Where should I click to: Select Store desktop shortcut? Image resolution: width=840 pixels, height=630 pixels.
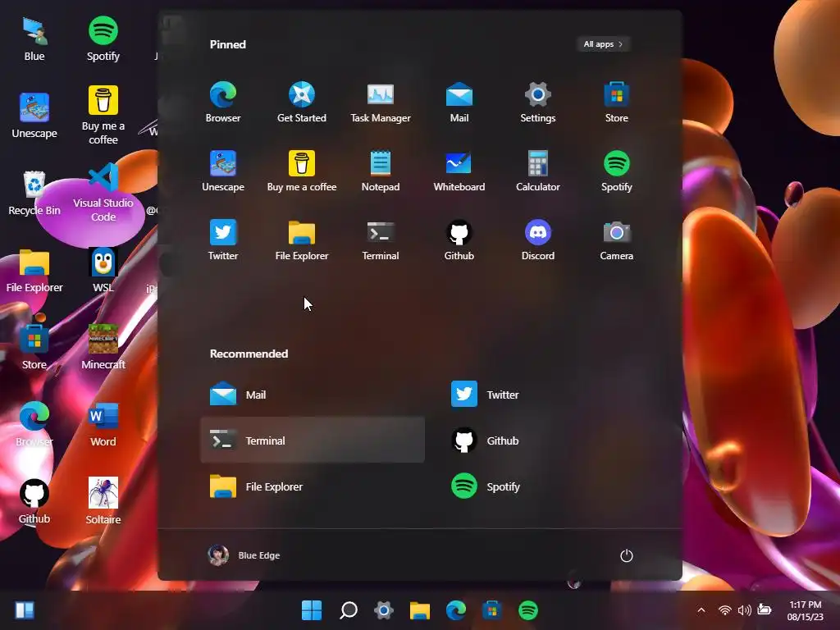pos(34,348)
